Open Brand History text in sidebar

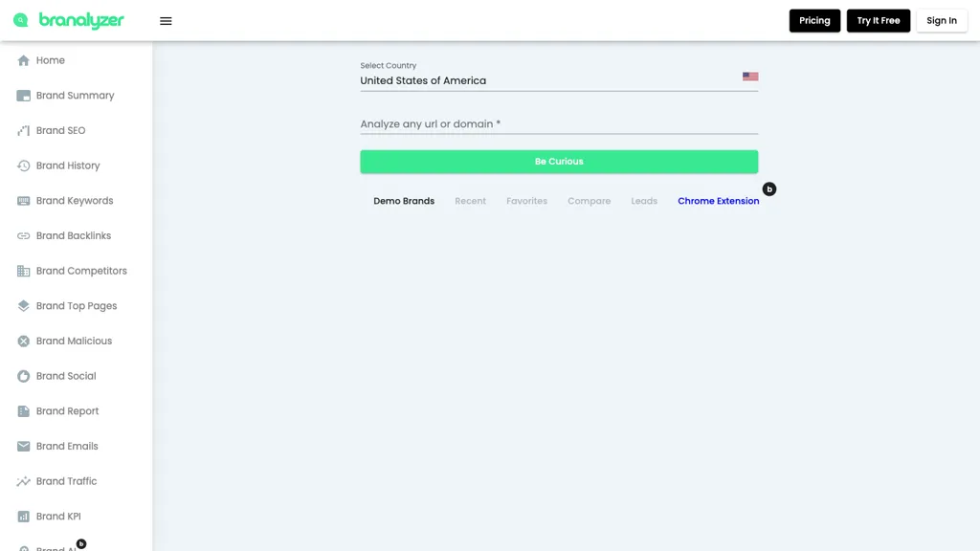(x=68, y=165)
